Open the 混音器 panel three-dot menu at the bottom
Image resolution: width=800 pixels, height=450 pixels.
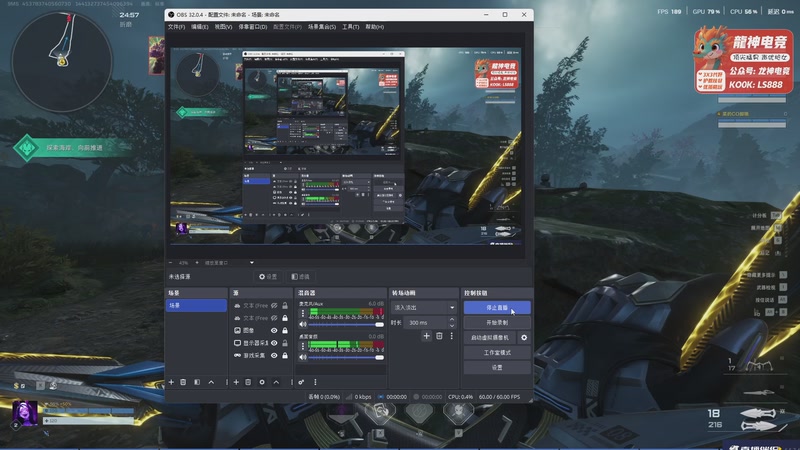tap(315, 382)
